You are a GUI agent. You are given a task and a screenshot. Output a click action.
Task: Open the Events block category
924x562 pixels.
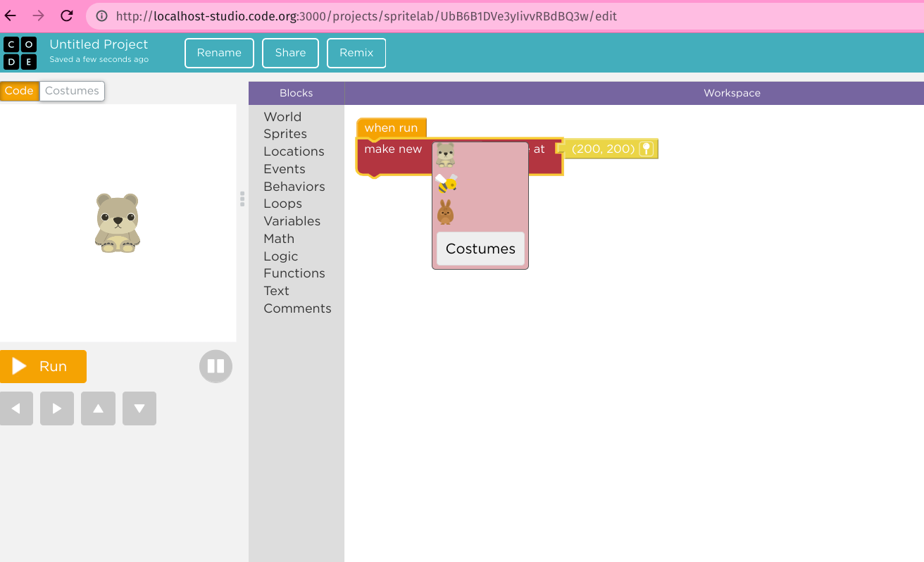pyautogui.click(x=285, y=168)
